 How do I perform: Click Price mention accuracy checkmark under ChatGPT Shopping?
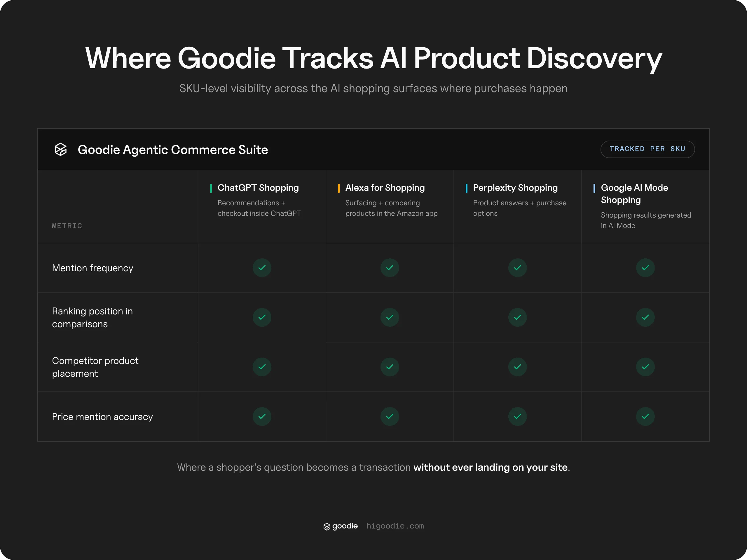point(262,416)
